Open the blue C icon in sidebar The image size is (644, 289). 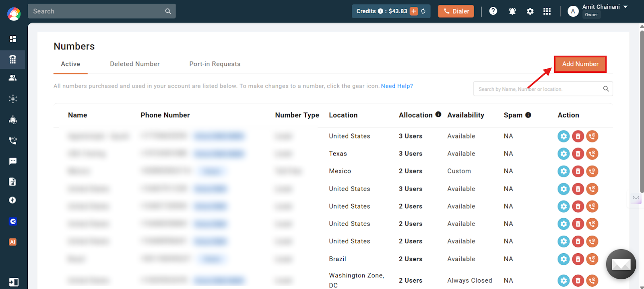point(13,221)
